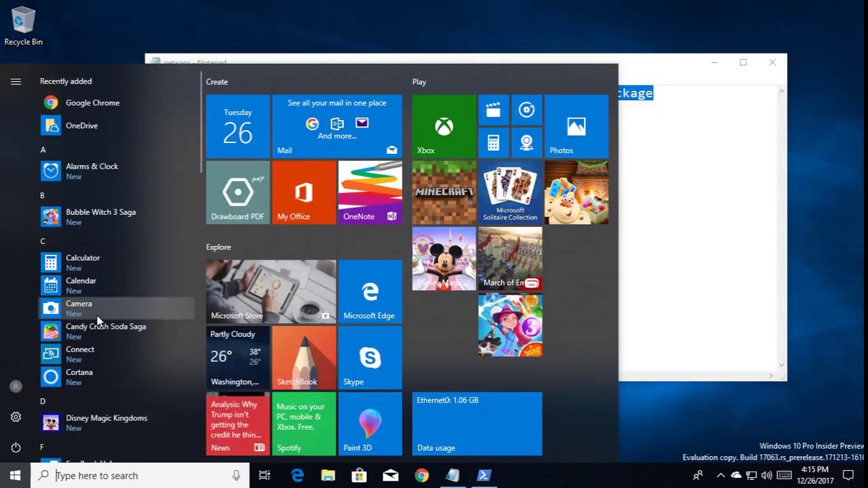Open Google Chrome from the taskbar

tap(422, 475)
